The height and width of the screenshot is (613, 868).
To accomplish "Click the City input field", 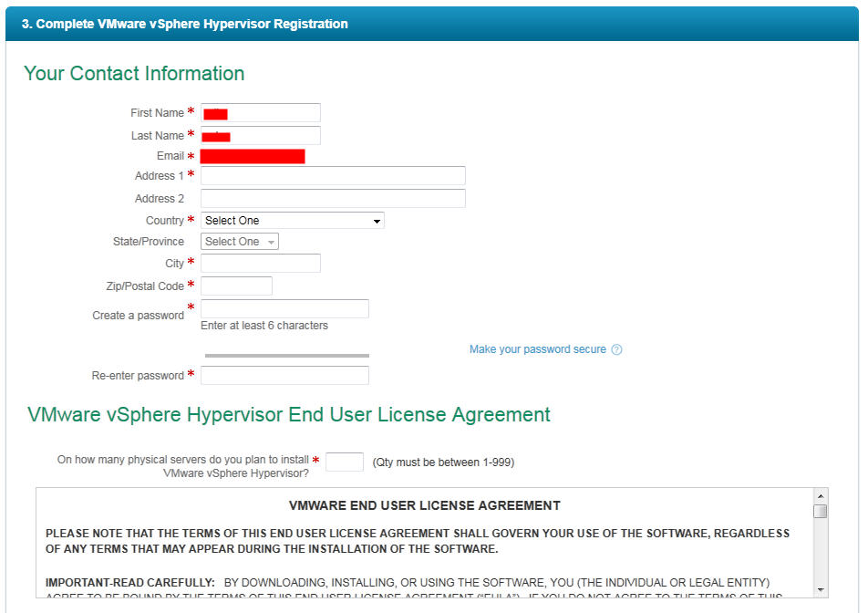I will coord(260,263).
